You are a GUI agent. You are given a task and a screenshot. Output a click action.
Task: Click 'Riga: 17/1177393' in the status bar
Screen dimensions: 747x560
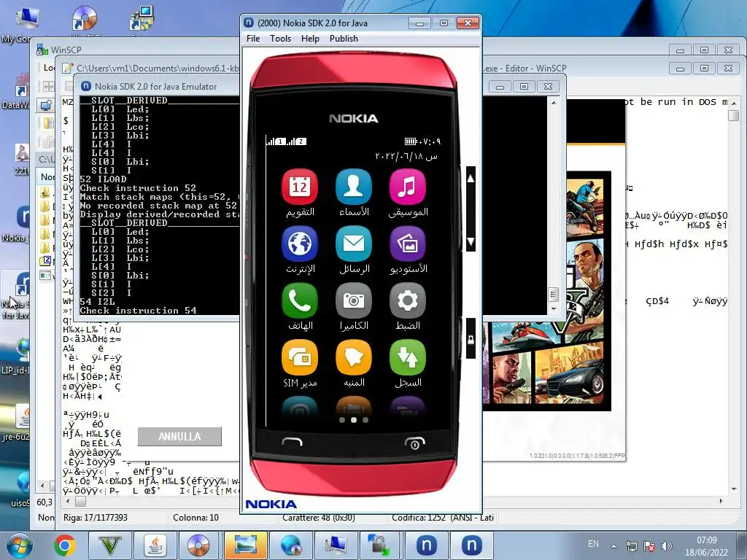(x=96, y=518)
